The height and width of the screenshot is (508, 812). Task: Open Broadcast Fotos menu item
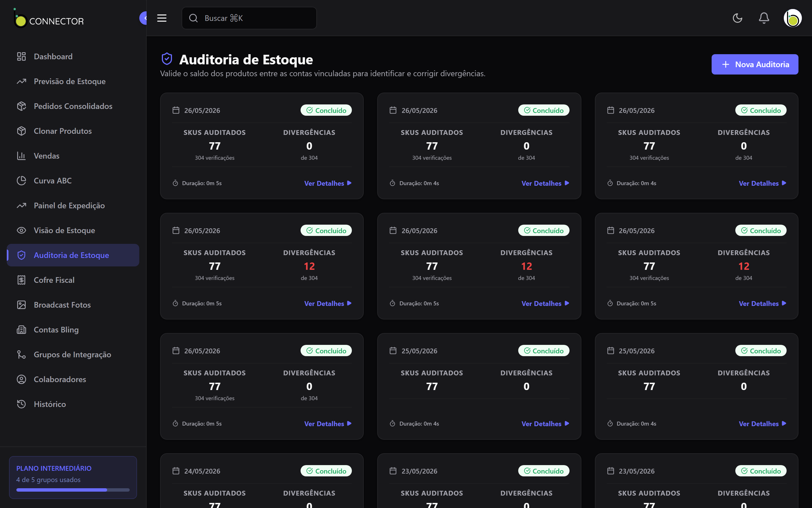(73, 305)
